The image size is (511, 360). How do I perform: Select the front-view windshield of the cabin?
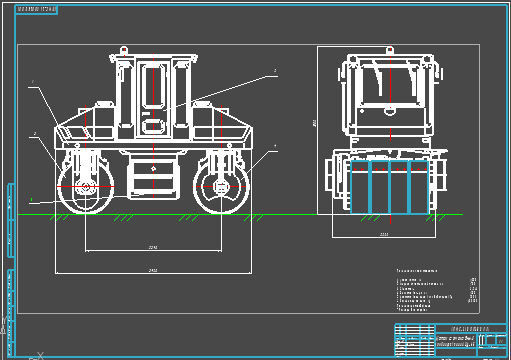point(389,83)
